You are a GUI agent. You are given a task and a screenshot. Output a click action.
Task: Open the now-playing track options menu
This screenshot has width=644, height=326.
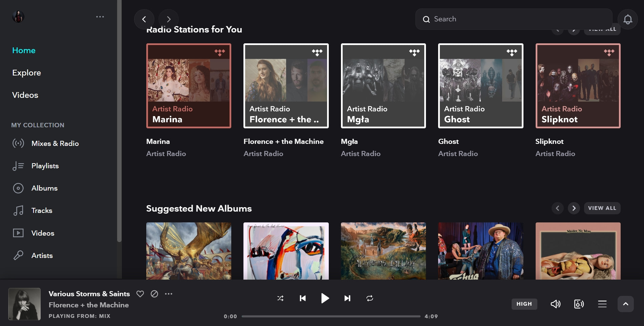(x=169, y=294)
